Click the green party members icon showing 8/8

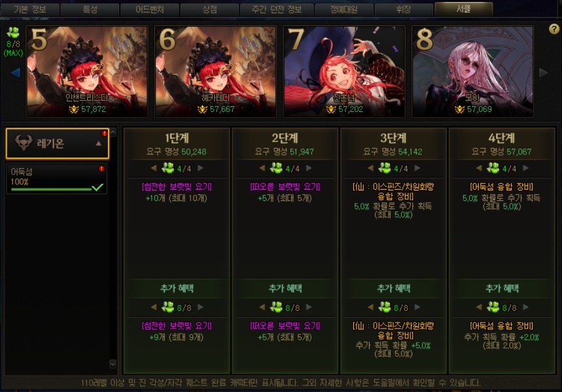coord(13,33)
